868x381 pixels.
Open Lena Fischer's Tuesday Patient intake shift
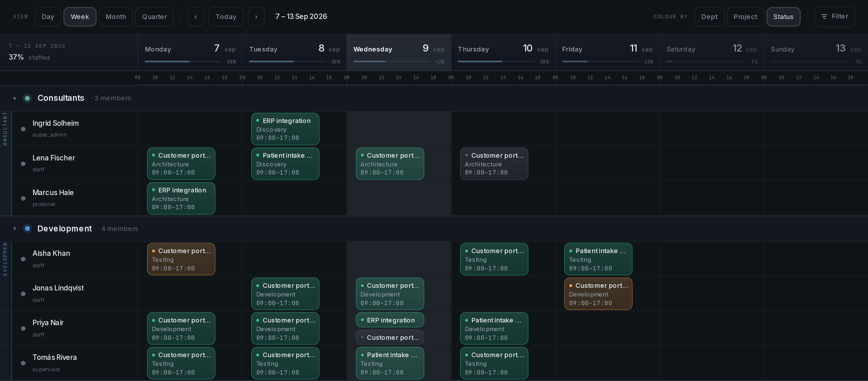[x=285, y=164]
